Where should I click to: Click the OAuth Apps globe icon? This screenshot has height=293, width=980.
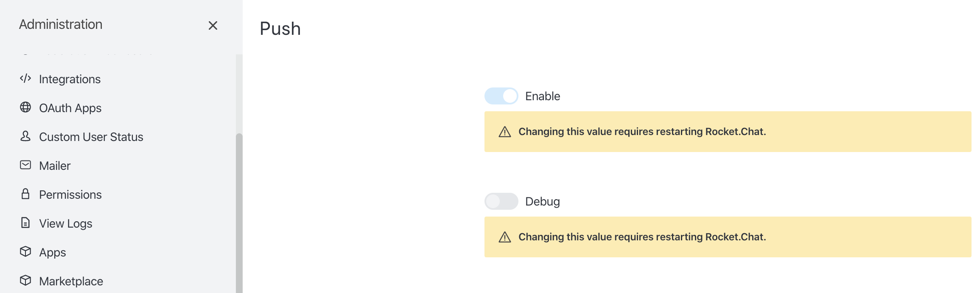point(25,107)
